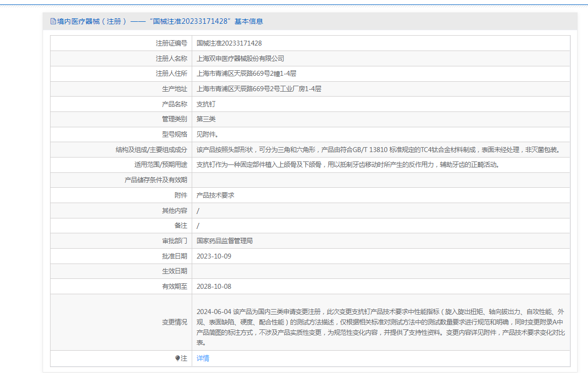Click registration number 国械注准20233171428 value
The image size is (588, 373).
pos(229,43)
